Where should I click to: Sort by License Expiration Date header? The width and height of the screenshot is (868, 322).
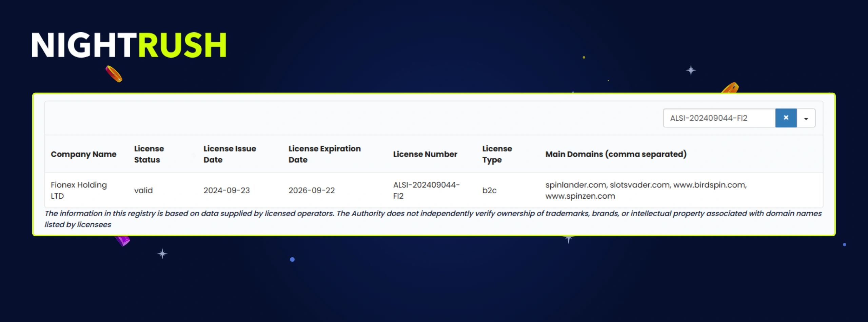pyautogui.click(x=324, y=154)
